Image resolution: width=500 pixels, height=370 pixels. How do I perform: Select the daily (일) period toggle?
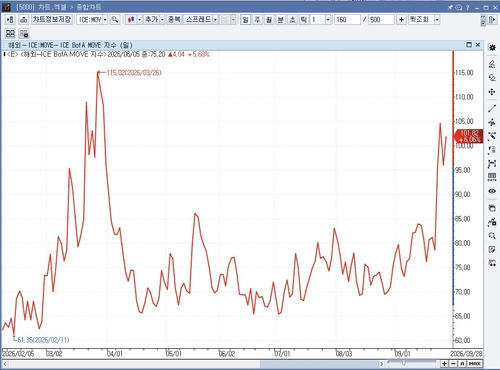pos(245,20)
